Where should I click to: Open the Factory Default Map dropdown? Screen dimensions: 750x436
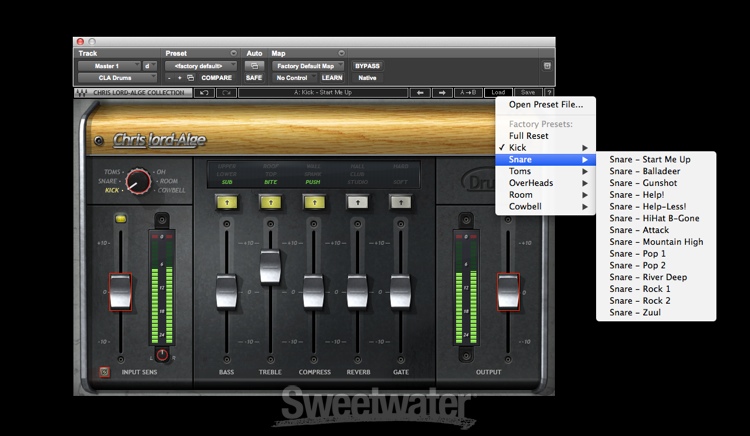pyautogui.click(x=308, y=66)
